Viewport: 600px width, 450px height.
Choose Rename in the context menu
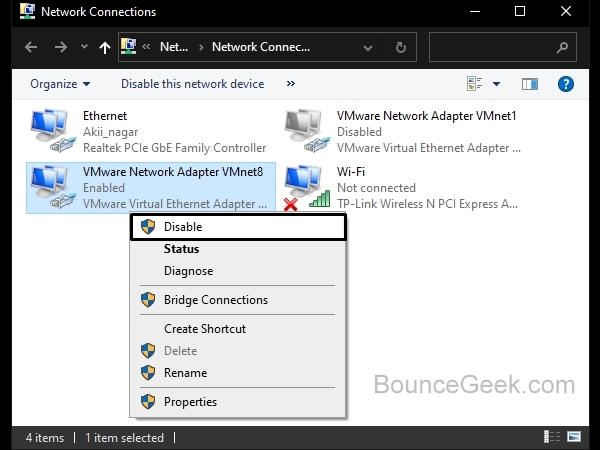click(238, 373)
